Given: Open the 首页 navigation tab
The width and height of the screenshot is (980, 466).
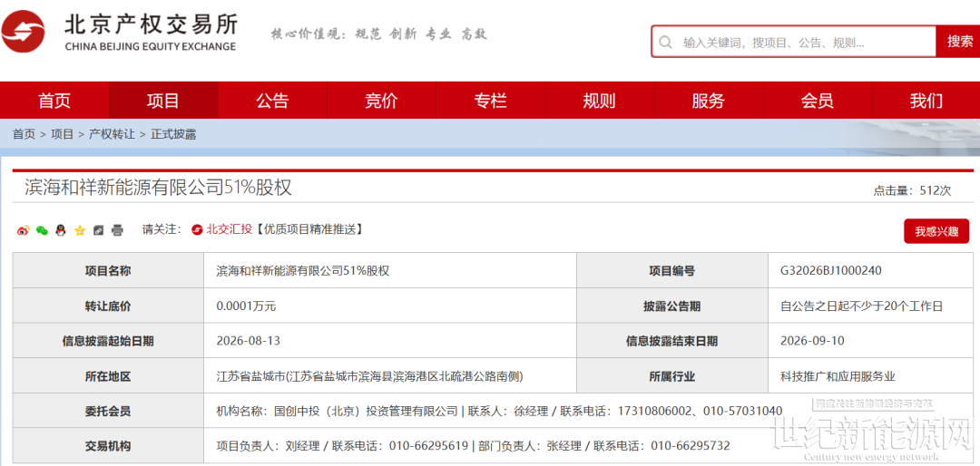Looking at the screenshot, I should click(x=54, y=100).
